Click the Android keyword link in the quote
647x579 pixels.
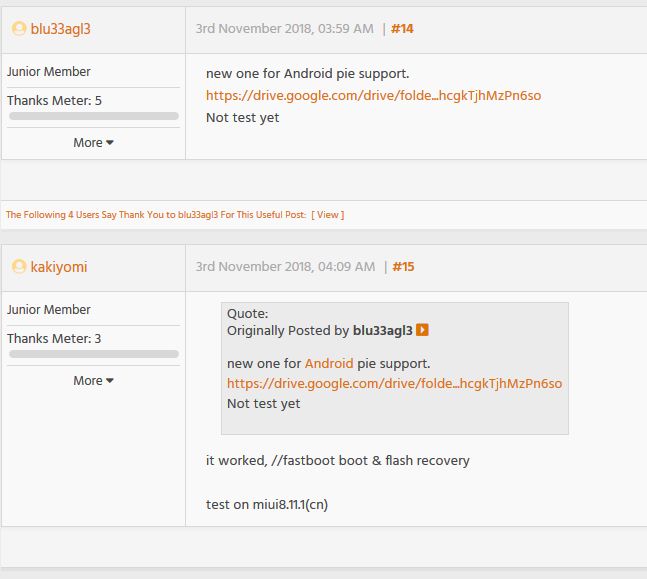[x=329, y=364]
